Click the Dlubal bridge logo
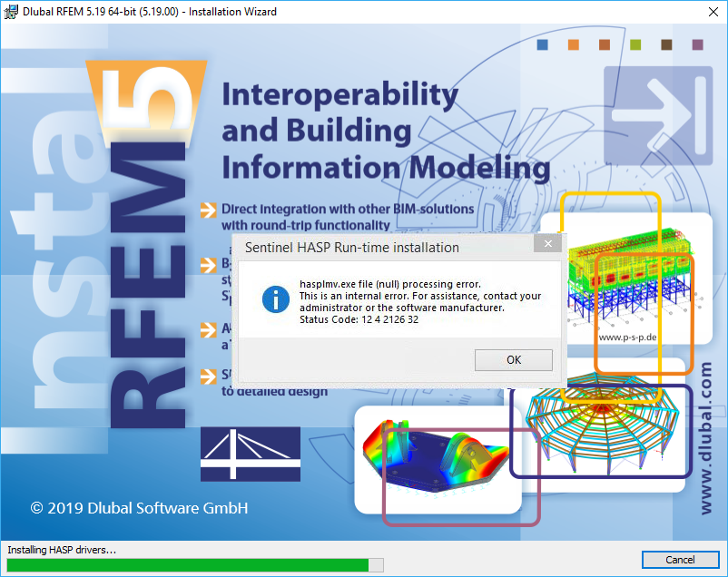This screenshot has height=577, width=728. 251,454
